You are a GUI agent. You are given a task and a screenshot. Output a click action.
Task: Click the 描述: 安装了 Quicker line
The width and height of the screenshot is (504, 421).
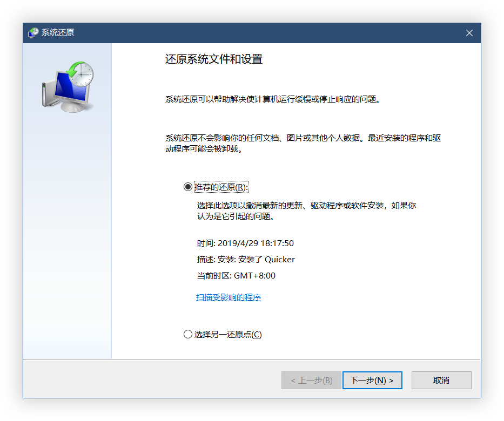pyautogui.click(x=246, y=260)
